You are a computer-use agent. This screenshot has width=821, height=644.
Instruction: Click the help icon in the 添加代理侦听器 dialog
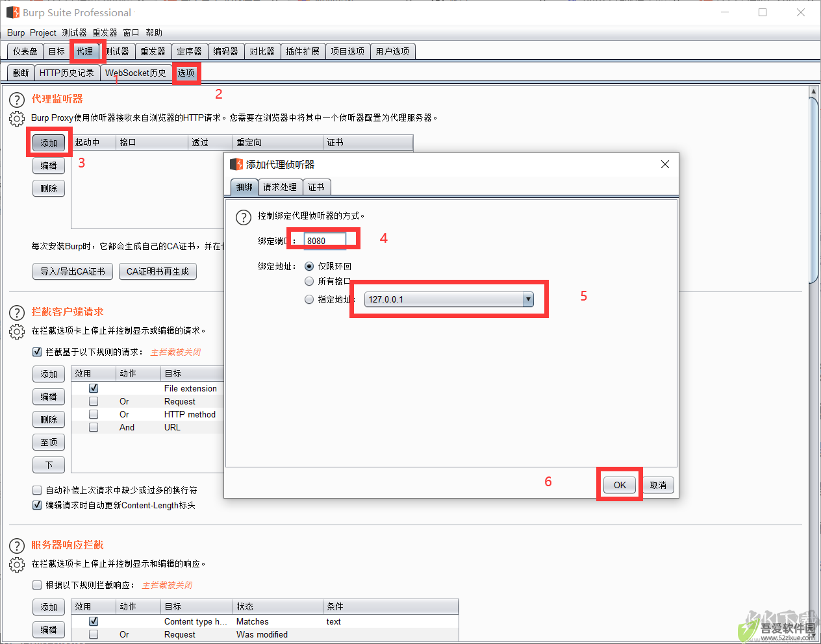click(243, 217)
